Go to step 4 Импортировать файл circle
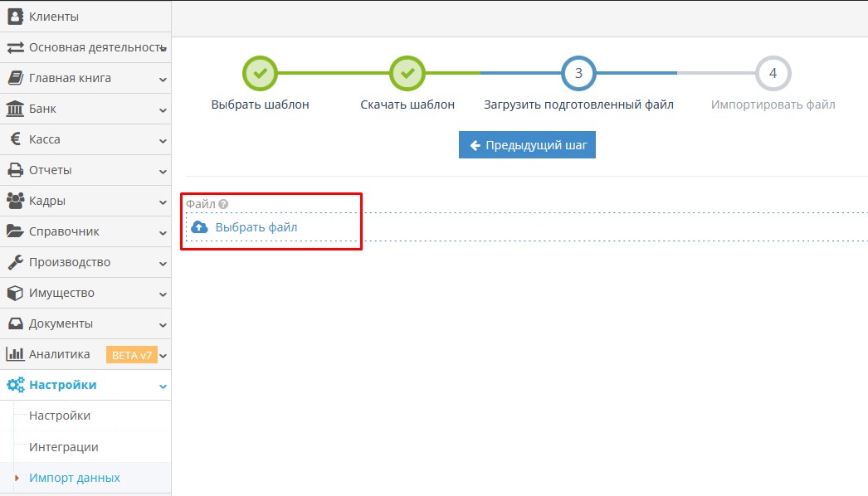The width and height of the screenshot is (868, 496). tap(773, 74)
